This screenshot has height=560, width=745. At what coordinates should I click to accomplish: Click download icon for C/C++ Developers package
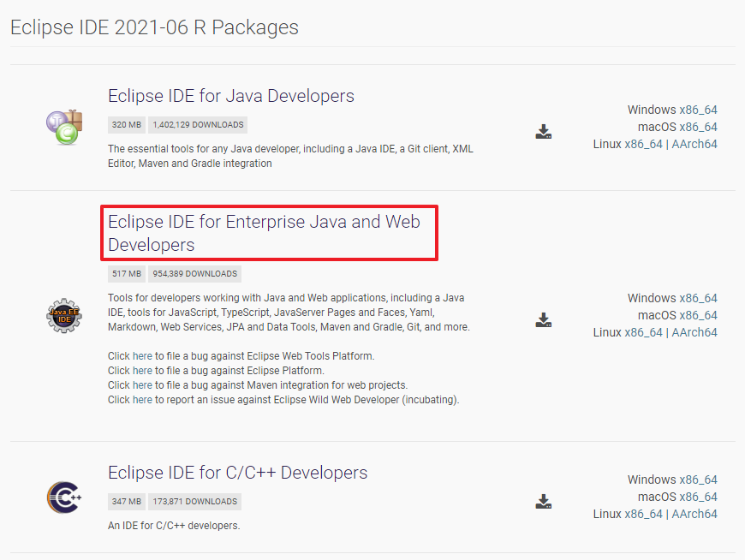[543, 501]
